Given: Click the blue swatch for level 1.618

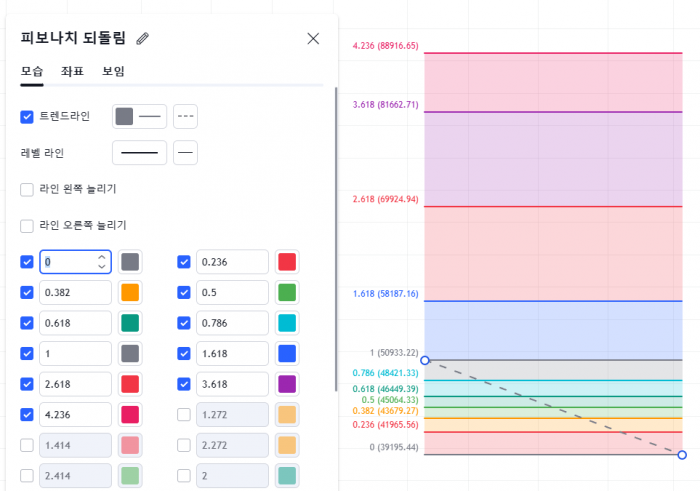Looking at the screenshot, I should (x=287, y=354).
